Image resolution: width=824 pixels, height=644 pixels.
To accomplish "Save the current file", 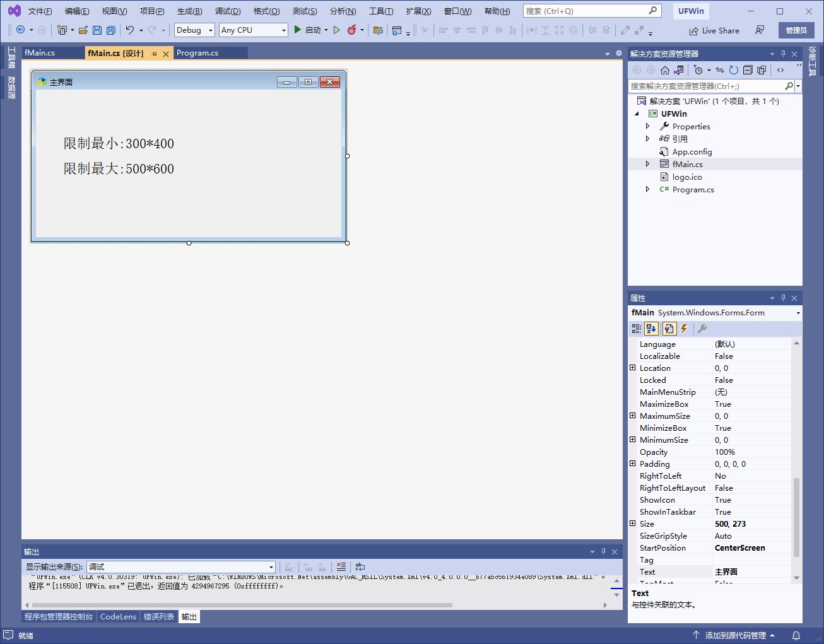I will click(x=97, y=30).
